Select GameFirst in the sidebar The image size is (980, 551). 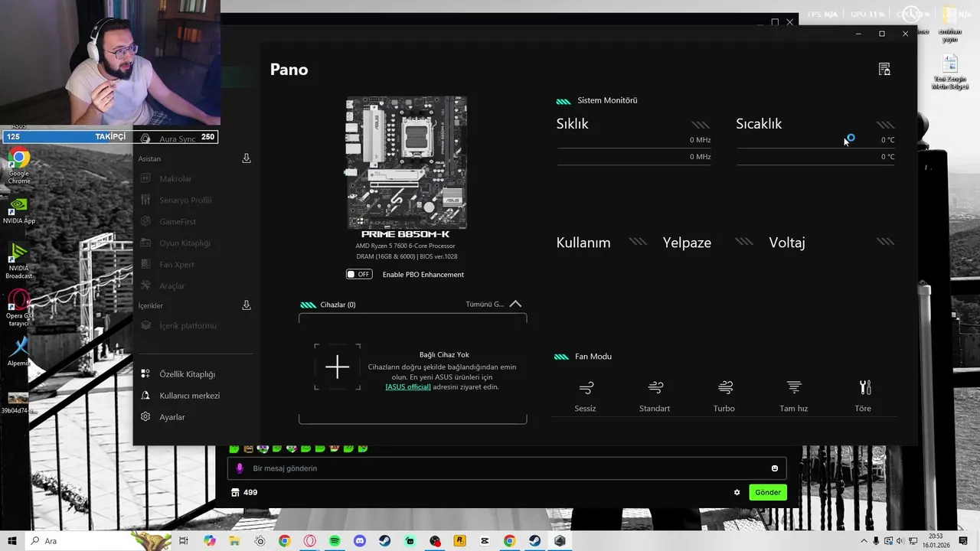click(x=178, y=222)
